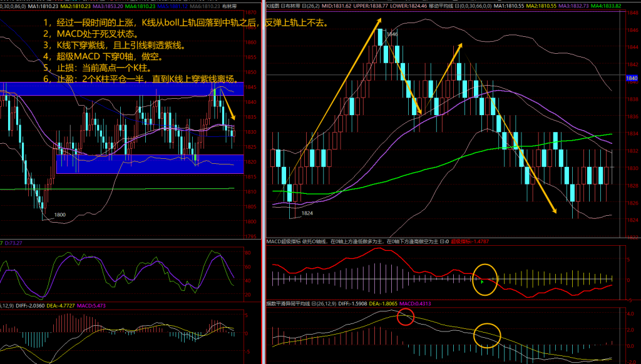Click the 1846 high price label
The image size is (641, 364).
[392, 34]
